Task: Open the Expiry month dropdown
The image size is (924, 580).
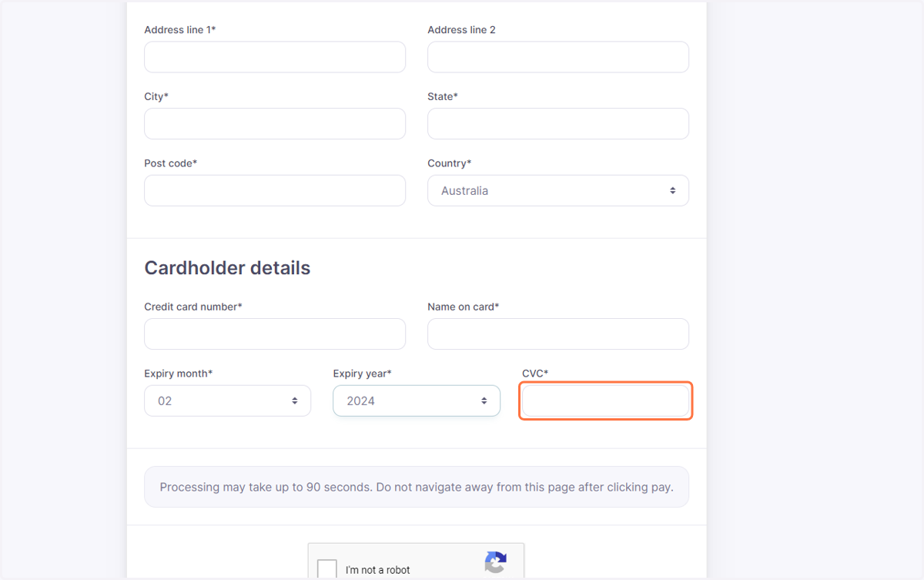Action: click(228, 401)
